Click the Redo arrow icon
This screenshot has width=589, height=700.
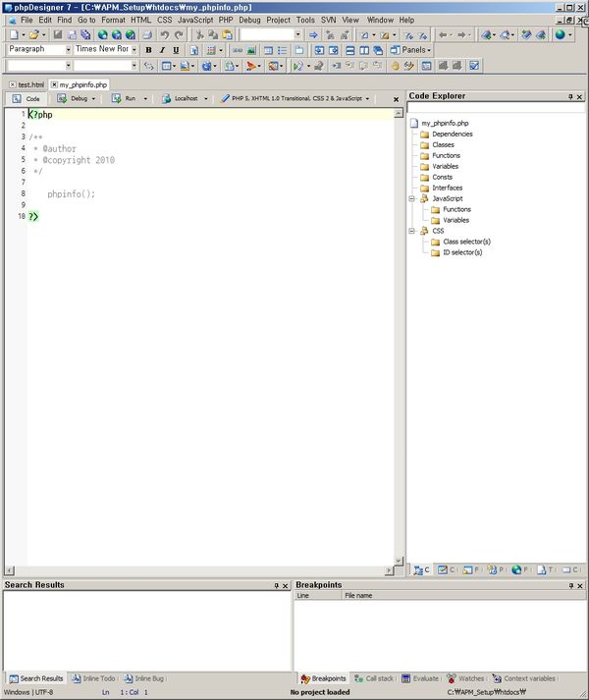[179, 34]
